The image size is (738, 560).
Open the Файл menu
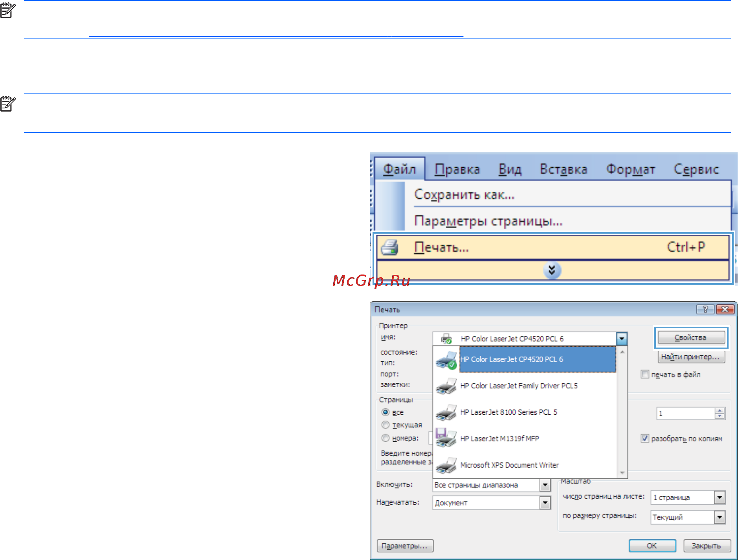399,169
